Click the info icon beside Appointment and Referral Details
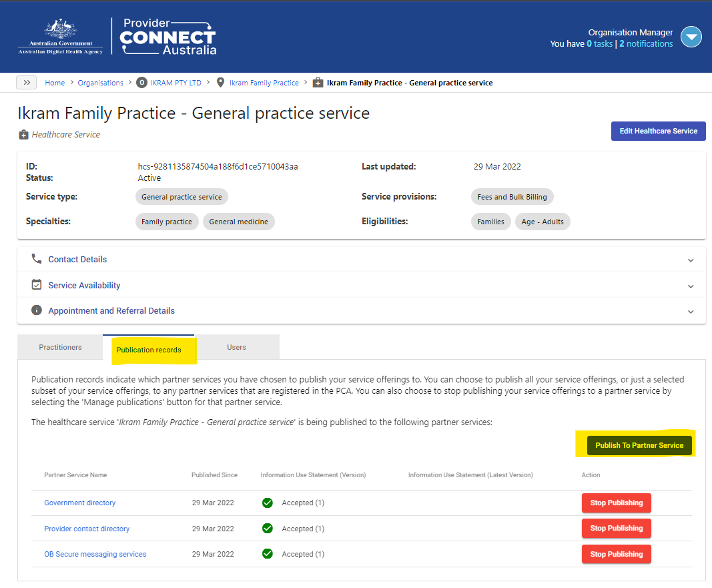The width and height of the screenshot is (712, 588). click(37, 310)
